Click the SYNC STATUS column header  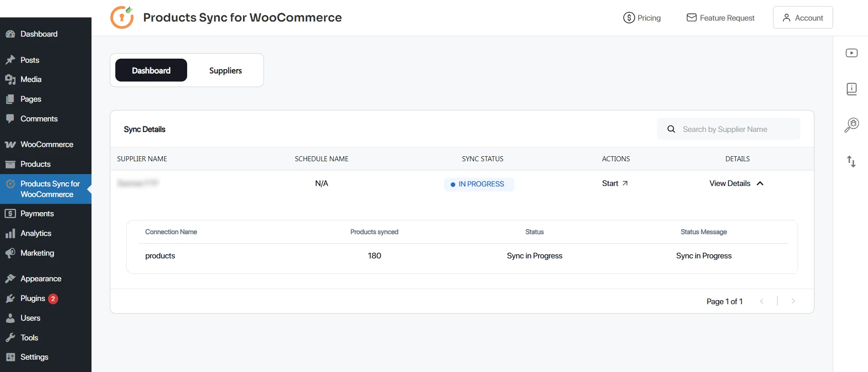click(483, 159)
